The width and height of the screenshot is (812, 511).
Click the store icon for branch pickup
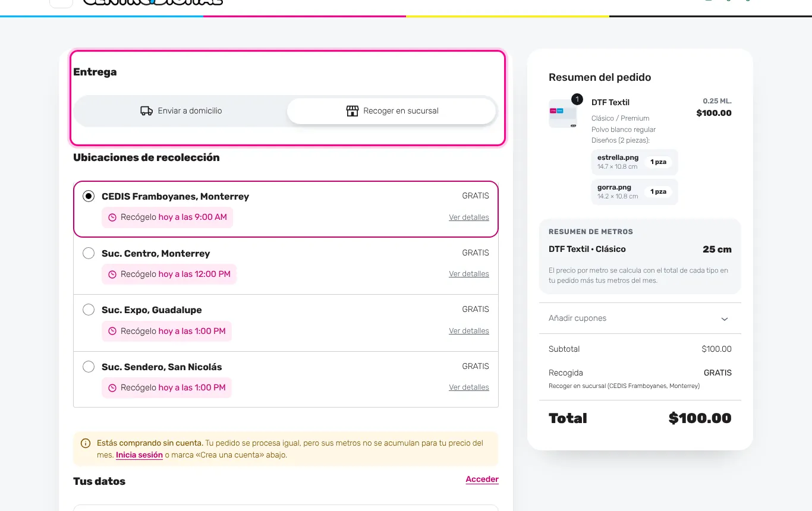click(x=353, y=111)
